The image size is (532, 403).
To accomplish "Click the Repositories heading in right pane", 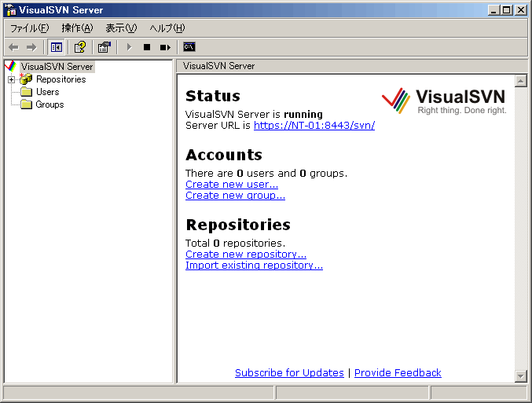I will [238, 225].
